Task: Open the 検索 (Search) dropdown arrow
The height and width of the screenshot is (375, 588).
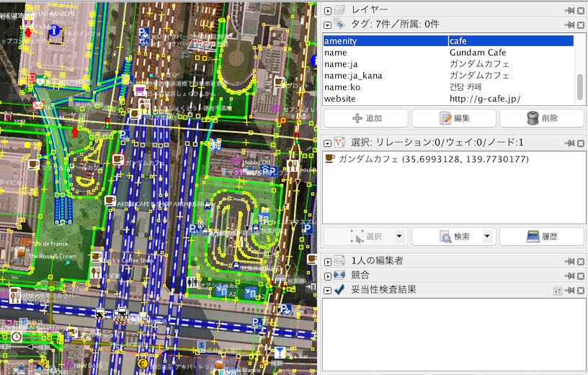Action: (x=487, y=237)
